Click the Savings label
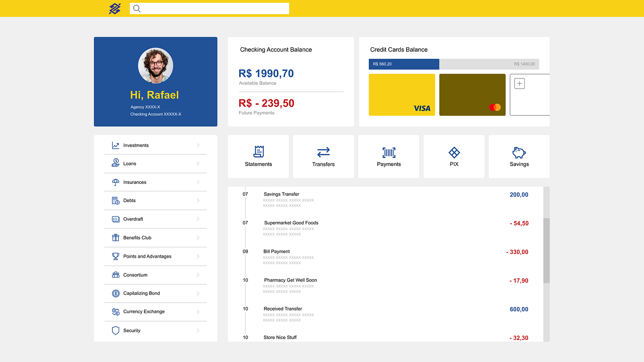The image size is (644, 362). (x=519, y=164)
